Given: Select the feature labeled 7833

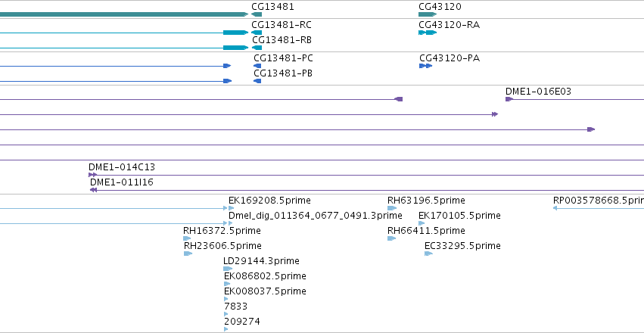Looking at the screenshot, I should tap(236, 307).
